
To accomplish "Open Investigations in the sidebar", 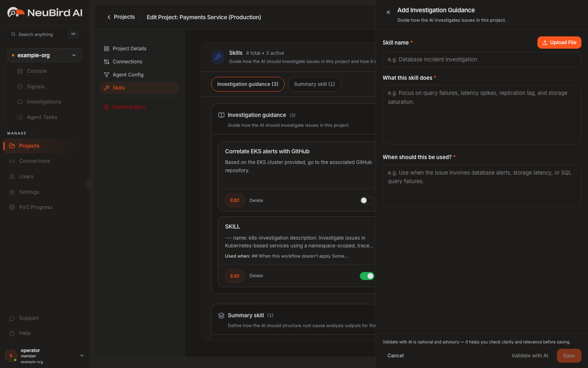I will [x=45, y=102].
